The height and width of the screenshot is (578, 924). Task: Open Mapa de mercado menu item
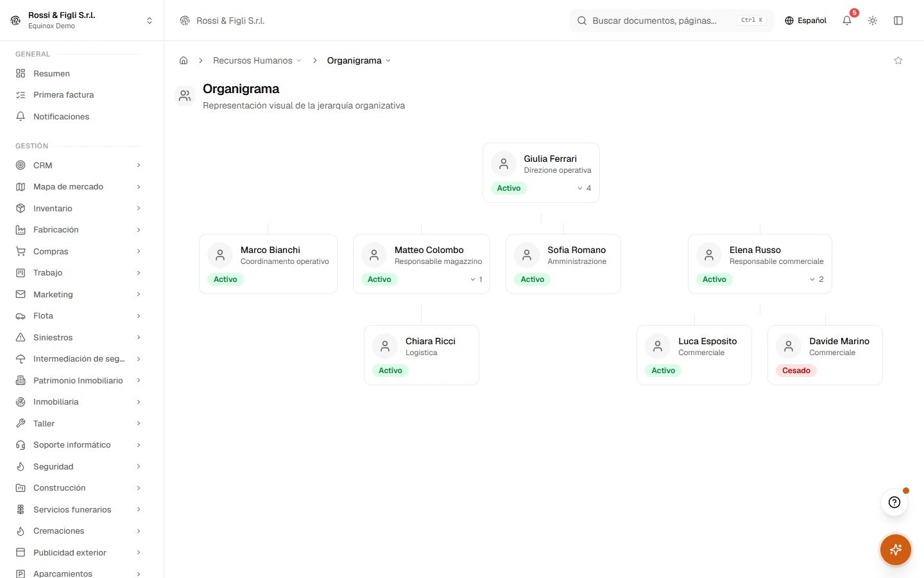78,187
